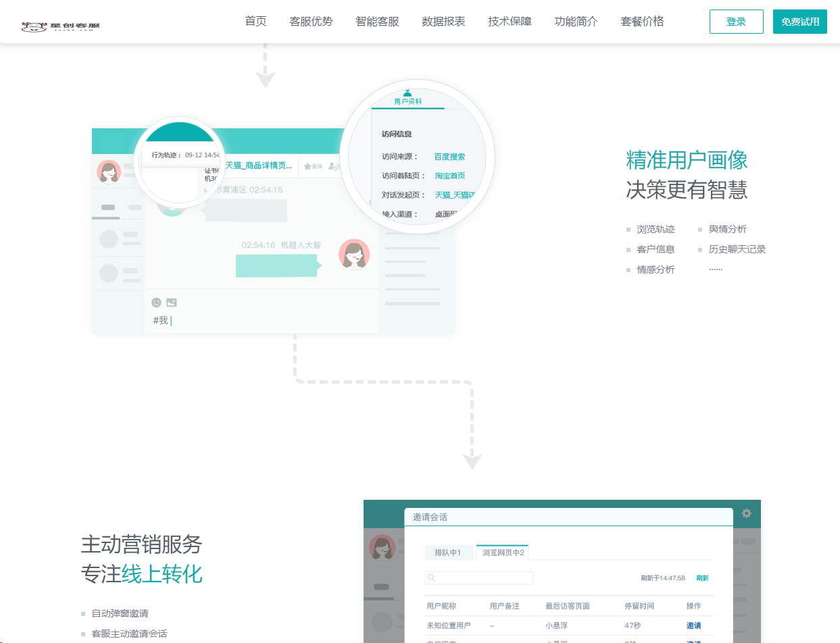Click the search magnifier icon in invite dialog

click(431, 578)
